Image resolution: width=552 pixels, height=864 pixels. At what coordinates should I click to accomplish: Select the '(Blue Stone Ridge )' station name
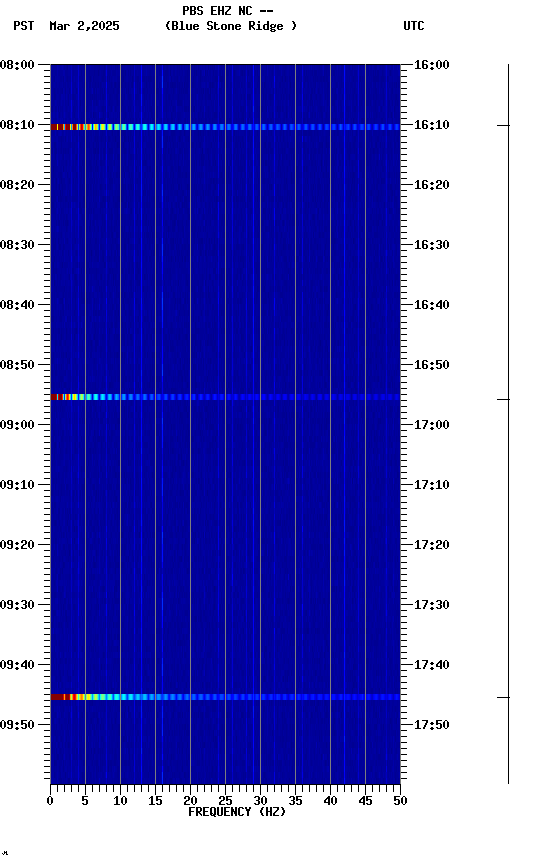tap(231, 26)
